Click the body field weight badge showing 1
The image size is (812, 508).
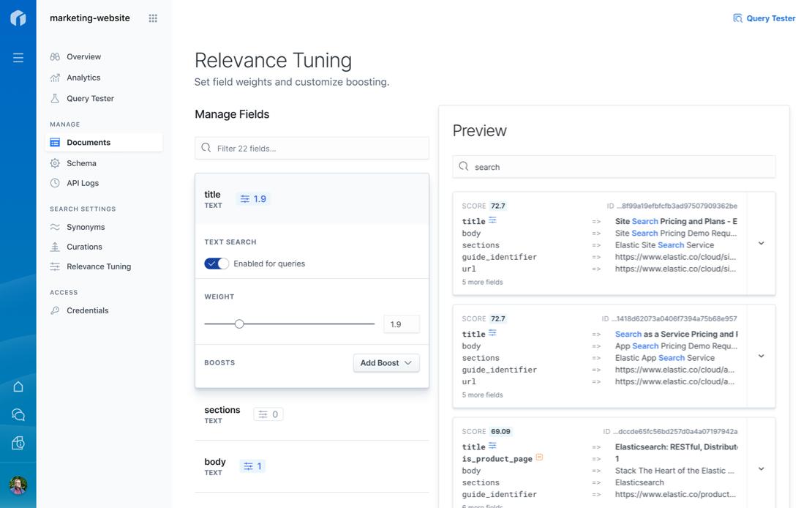(252, 466)
